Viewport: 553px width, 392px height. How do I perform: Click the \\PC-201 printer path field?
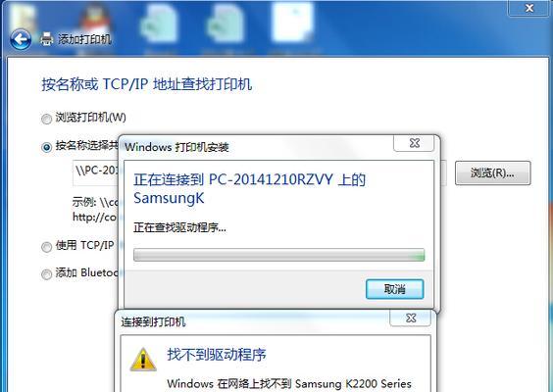point(96,172)
